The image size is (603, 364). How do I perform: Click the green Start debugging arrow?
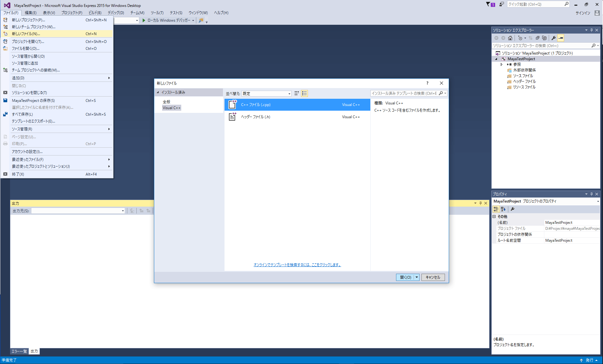pos(144,20)
